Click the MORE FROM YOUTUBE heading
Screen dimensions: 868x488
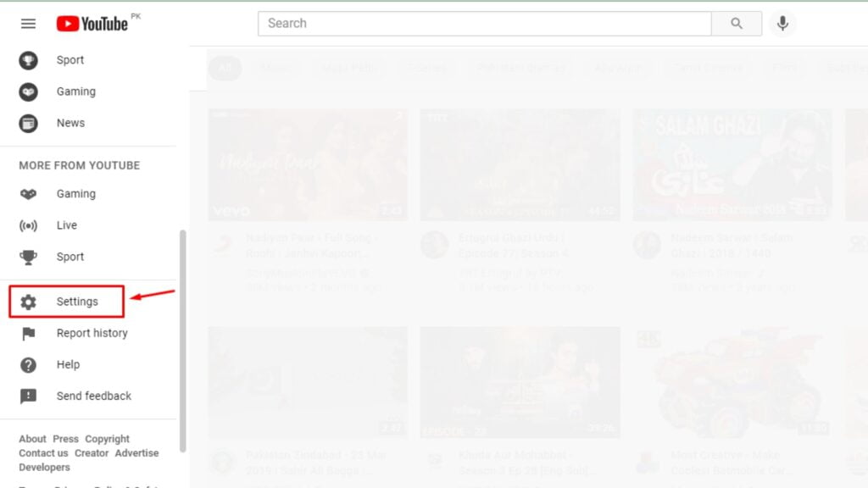[79, 165]
